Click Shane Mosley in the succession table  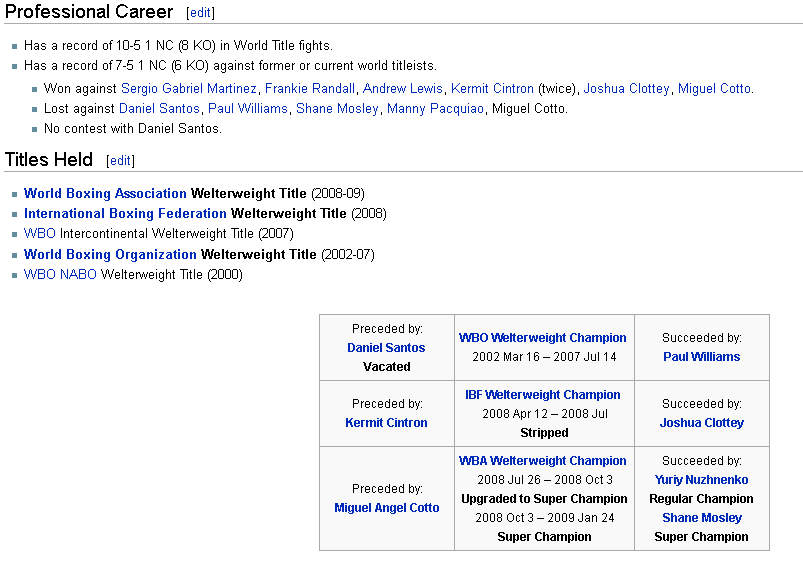click(x=701, y=518)
